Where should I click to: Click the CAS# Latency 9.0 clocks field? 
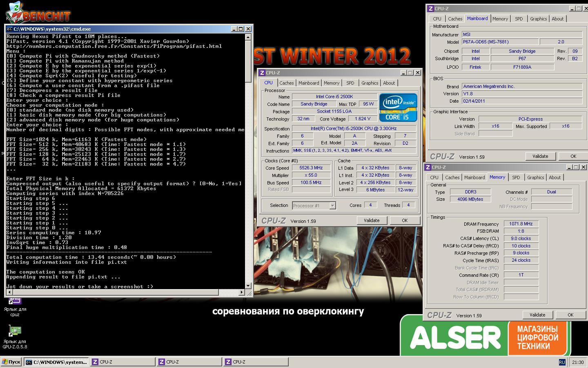tap(521, 238)
